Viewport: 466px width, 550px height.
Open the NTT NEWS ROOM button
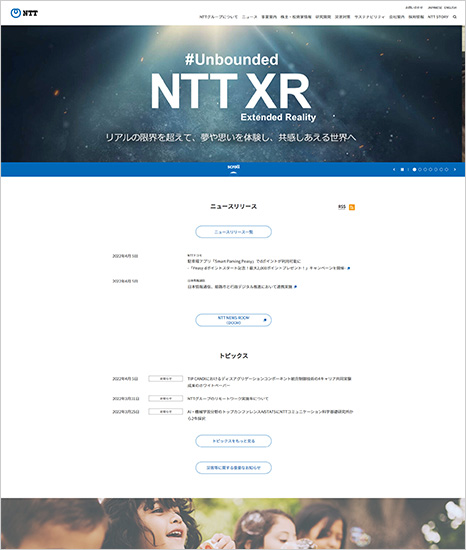coord(234,320)
